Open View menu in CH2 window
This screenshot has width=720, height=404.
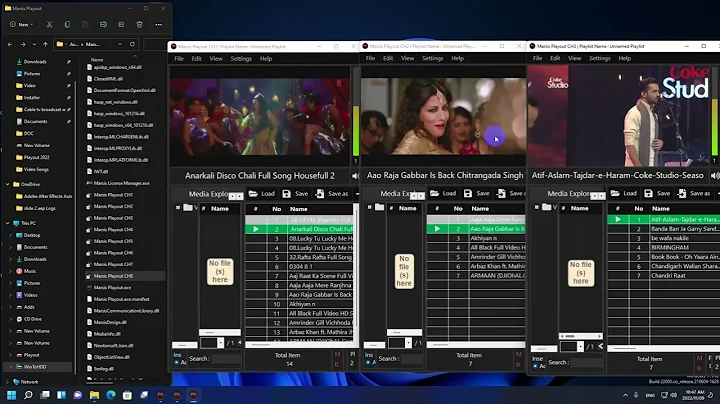(x=407, y=58)
